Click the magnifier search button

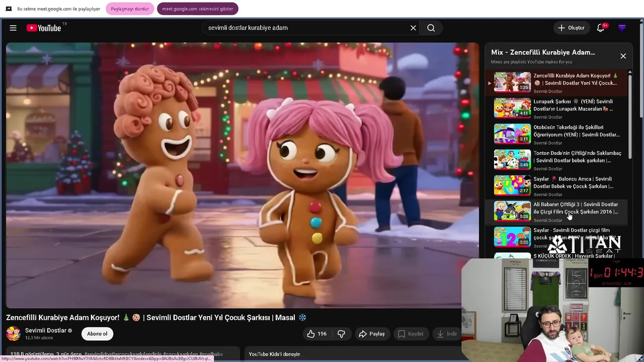pos(431,28)
